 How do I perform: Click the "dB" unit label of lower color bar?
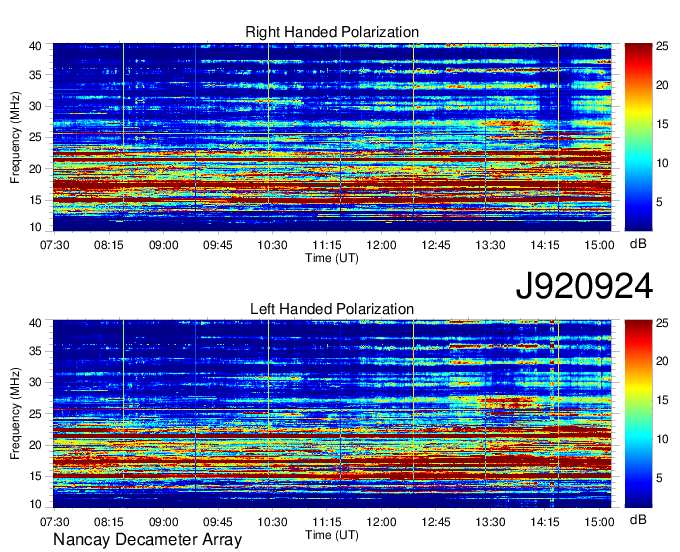[638, 519]
